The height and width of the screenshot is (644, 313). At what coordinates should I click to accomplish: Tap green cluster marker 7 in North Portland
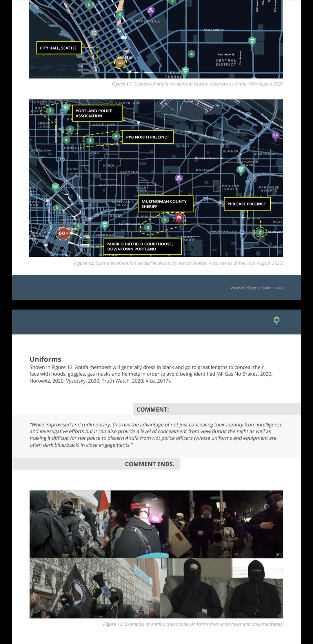[50, 111]
